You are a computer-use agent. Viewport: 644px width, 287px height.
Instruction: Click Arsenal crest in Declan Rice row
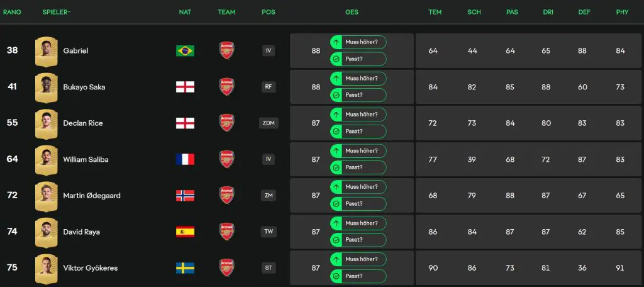pos(226,123)
